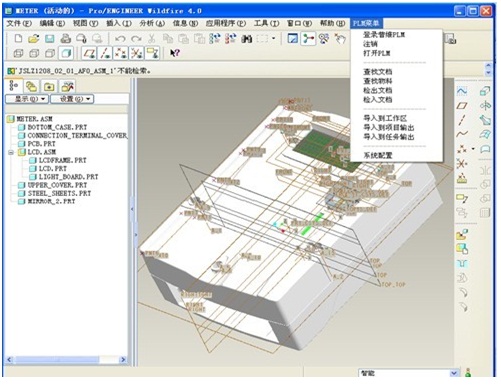Open a file with the folder icon
501x385 pixels.
(33, 39)
